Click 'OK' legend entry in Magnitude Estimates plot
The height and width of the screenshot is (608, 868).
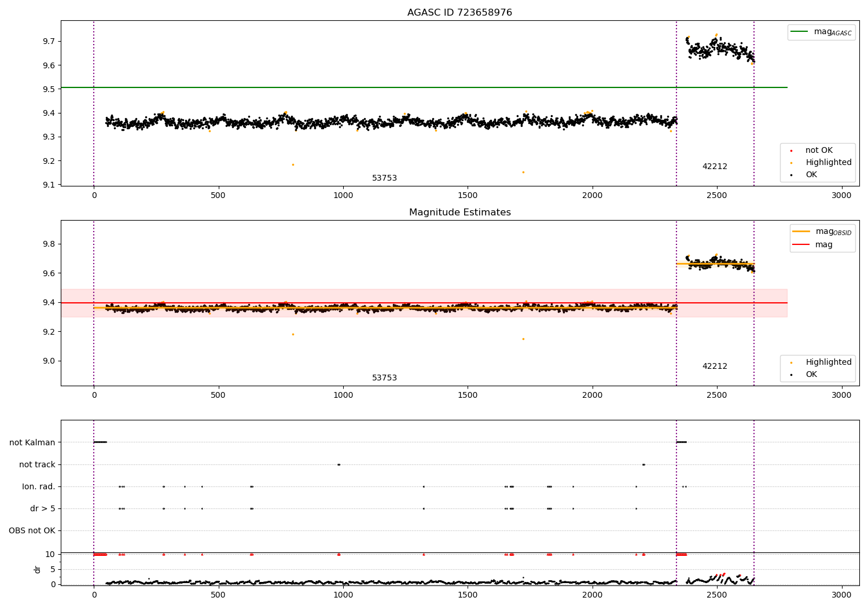click(811, 375)
